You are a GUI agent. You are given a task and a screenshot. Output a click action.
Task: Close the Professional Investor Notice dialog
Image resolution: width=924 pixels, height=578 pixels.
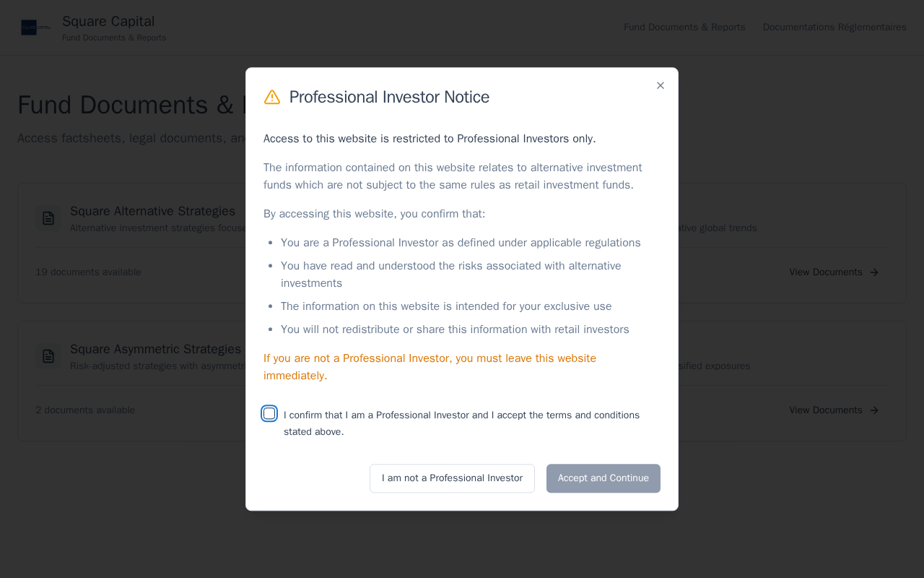[661, 85]
